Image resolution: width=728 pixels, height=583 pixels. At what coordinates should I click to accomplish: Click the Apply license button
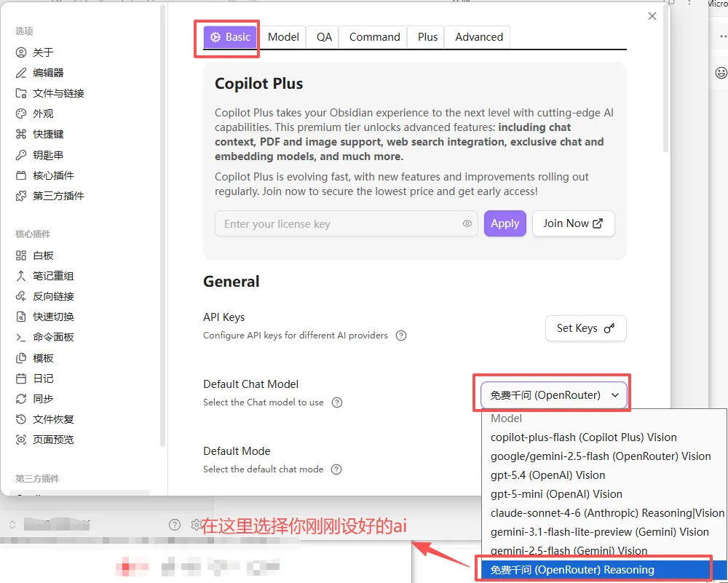(x=505, y=223)
